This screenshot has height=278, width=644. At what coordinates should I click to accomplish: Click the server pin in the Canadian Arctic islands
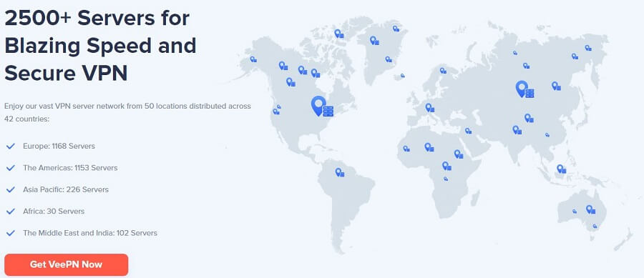pos(339,34)
